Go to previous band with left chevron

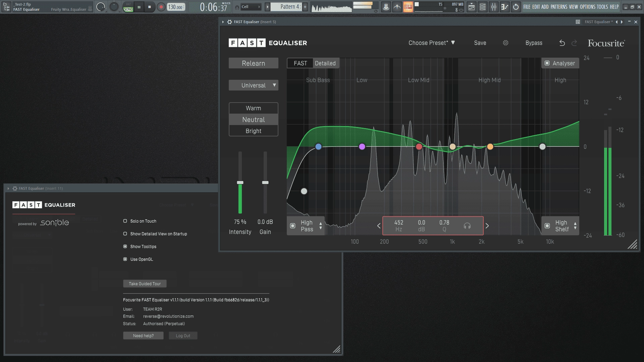(379, 226)
